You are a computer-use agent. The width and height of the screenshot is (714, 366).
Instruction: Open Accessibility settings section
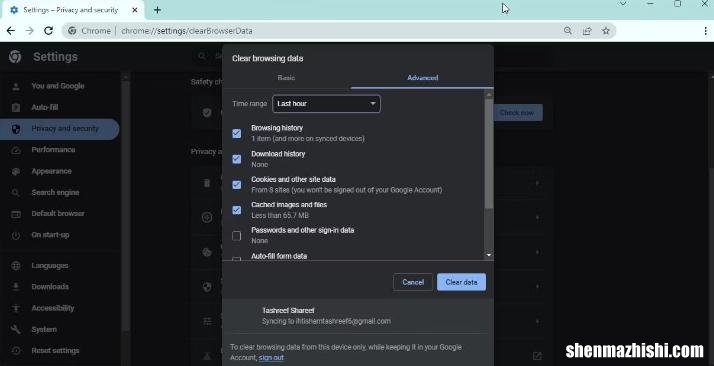pyautogui.click(x=53, y=308)
